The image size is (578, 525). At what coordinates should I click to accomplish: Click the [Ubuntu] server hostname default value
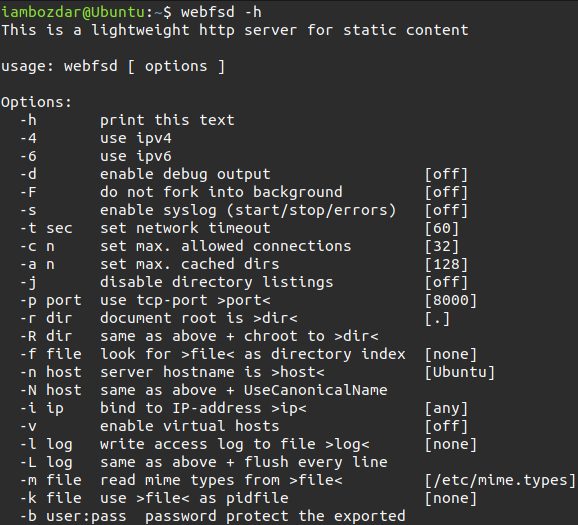pos(460,372)
